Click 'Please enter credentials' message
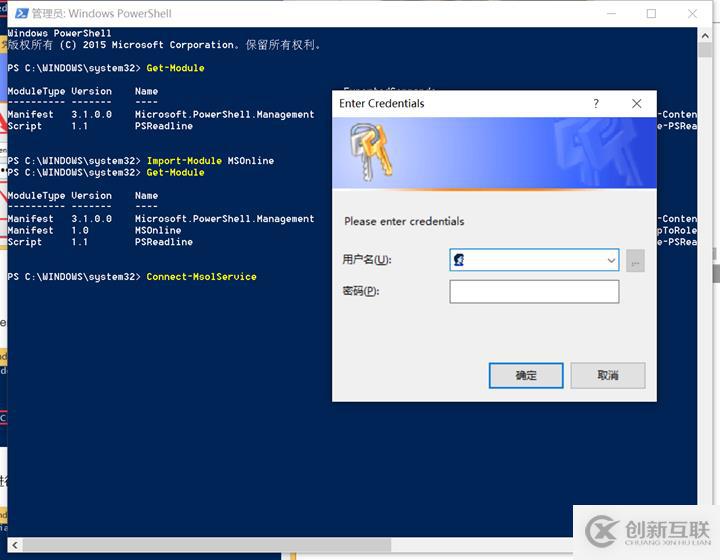 coord(404,221)
